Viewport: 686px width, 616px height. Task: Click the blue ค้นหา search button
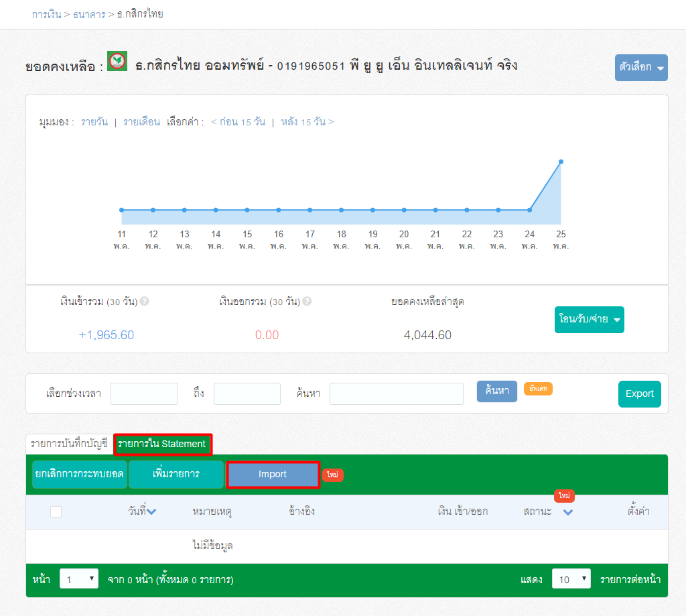pyautogui.click(x=497, y=391)
